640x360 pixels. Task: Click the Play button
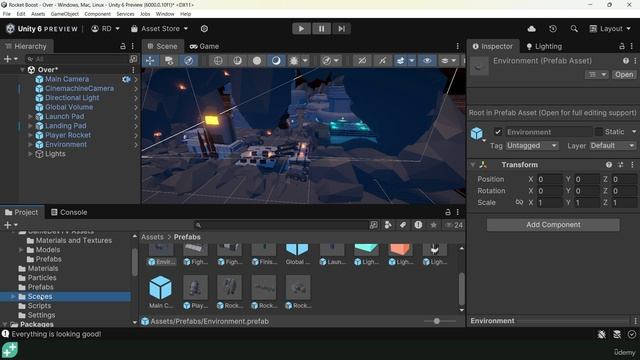coord(301,29)
